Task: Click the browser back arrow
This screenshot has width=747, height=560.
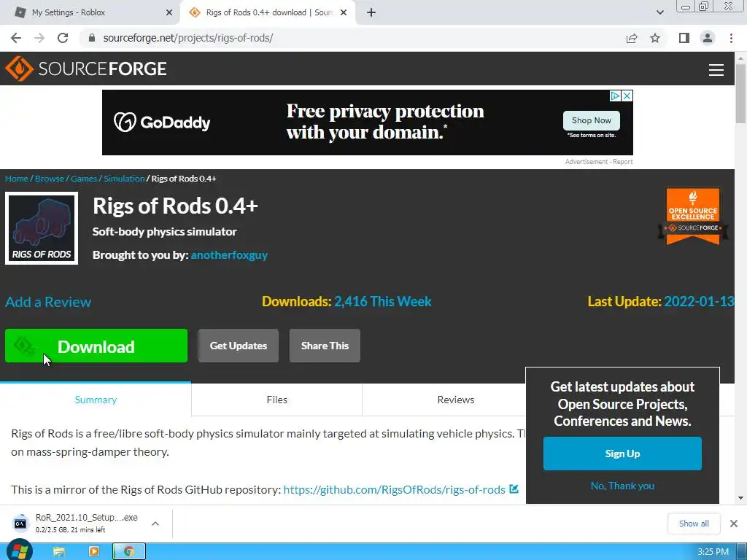Action: [16, 38]
